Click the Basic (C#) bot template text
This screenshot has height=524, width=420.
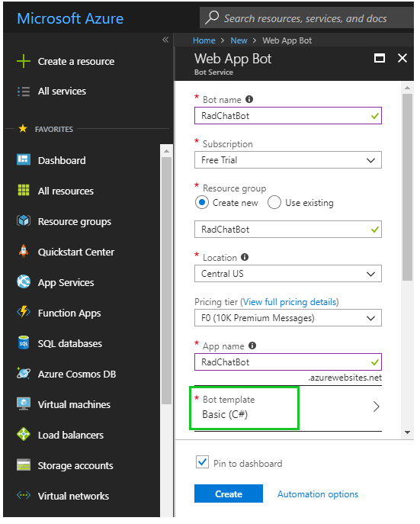pyautogui.click(x=225, y=414)
